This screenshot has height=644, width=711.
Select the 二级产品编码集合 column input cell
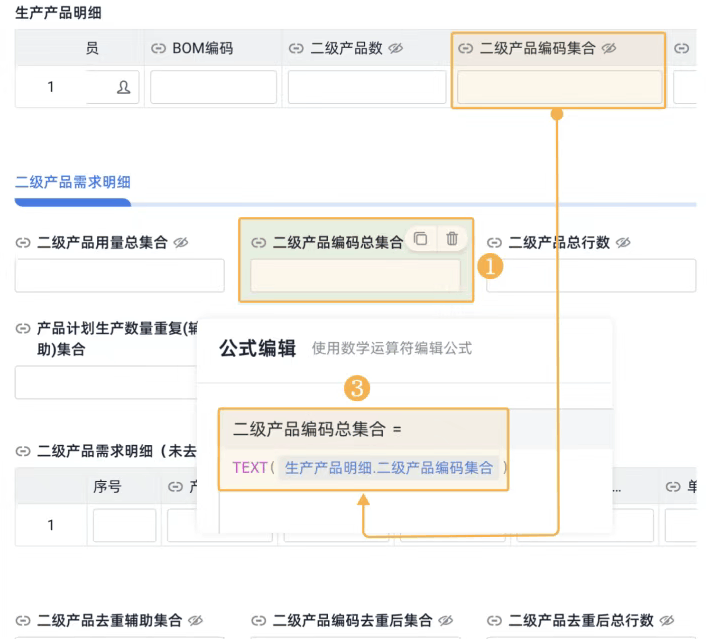(x=559, y=88)
